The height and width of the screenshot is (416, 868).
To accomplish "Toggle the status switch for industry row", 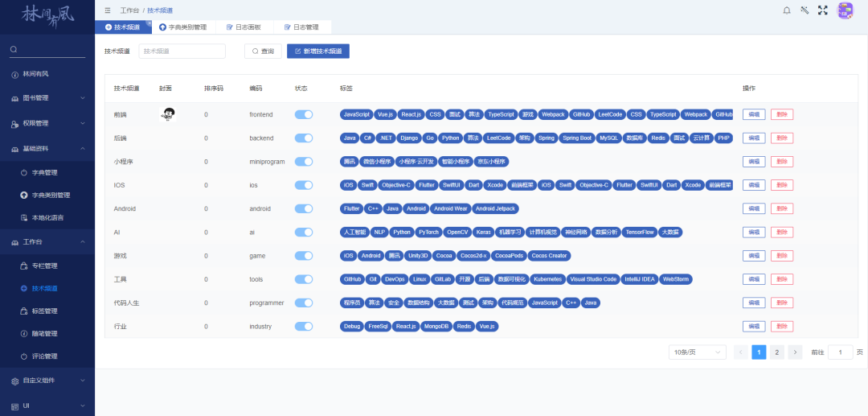I will point(304,327).
